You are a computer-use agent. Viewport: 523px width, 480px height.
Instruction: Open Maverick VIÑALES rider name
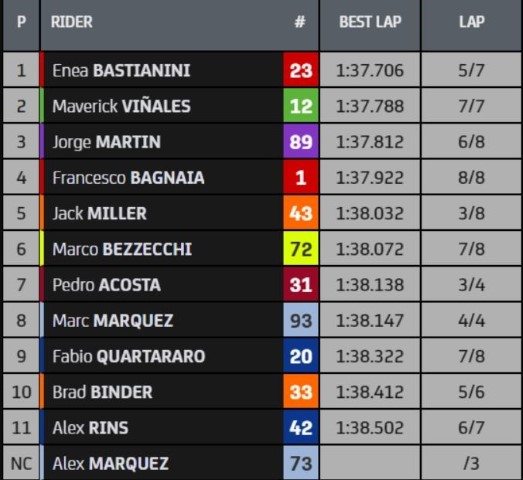[x=121, y=106]
